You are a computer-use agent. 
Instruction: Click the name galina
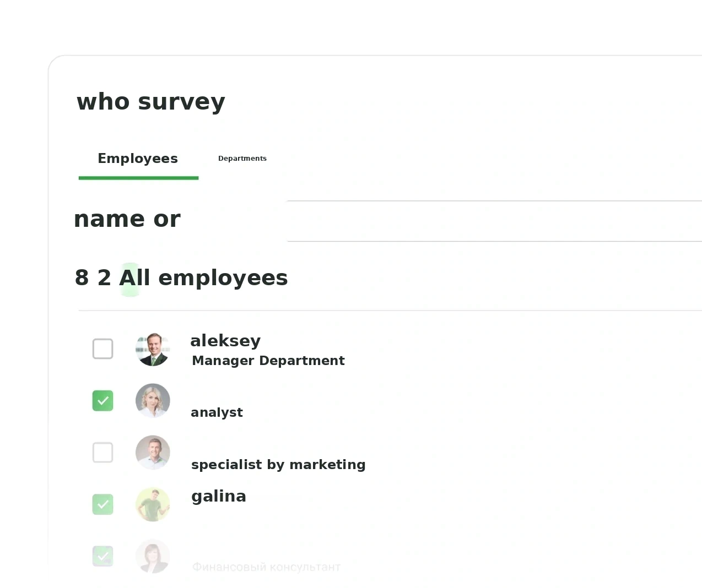pyautogui.click(x=219, y=497)
